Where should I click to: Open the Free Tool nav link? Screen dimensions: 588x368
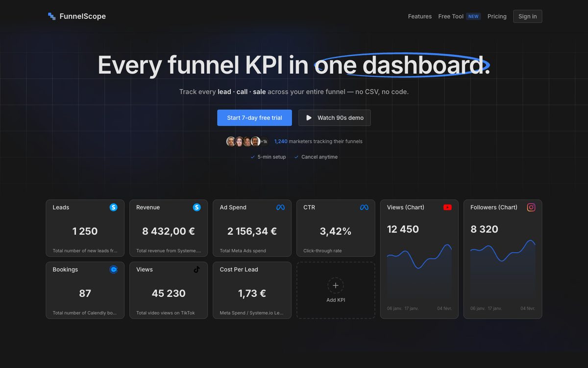coord(451,16)
